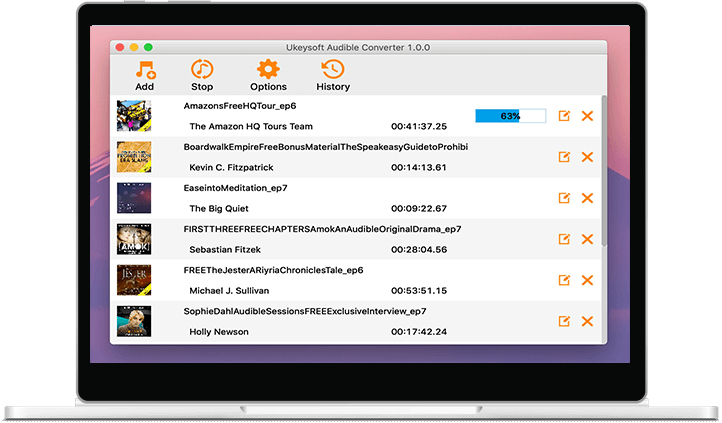Open the Options gear
Screen dimensions: 722x423
pos(268,70)
